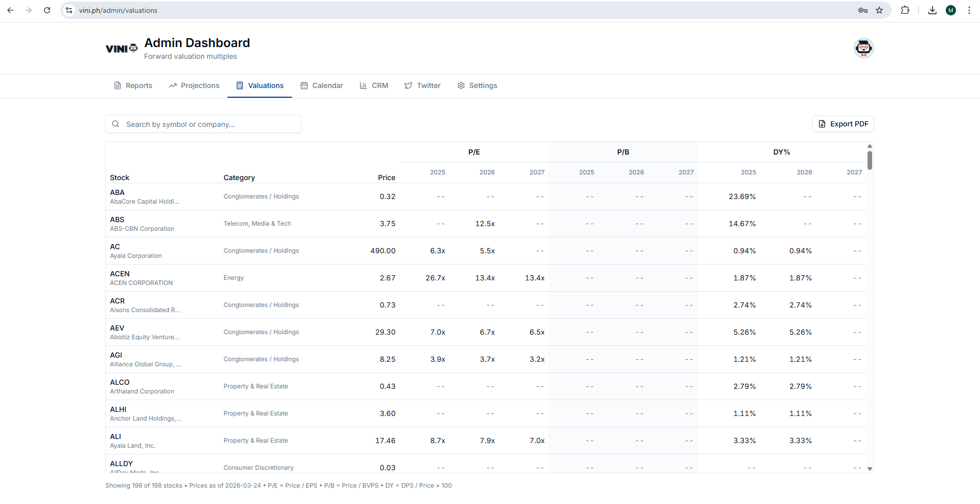This screenshot has width=980, height=504.
Task: Open the Projections tab
Action: click(194, 85)
